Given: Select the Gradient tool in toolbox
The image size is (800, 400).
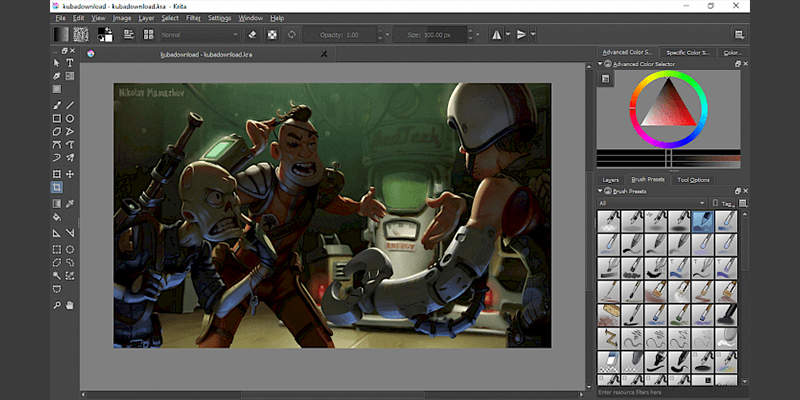Looking at the screenshot, I should [x=57, y=204].
